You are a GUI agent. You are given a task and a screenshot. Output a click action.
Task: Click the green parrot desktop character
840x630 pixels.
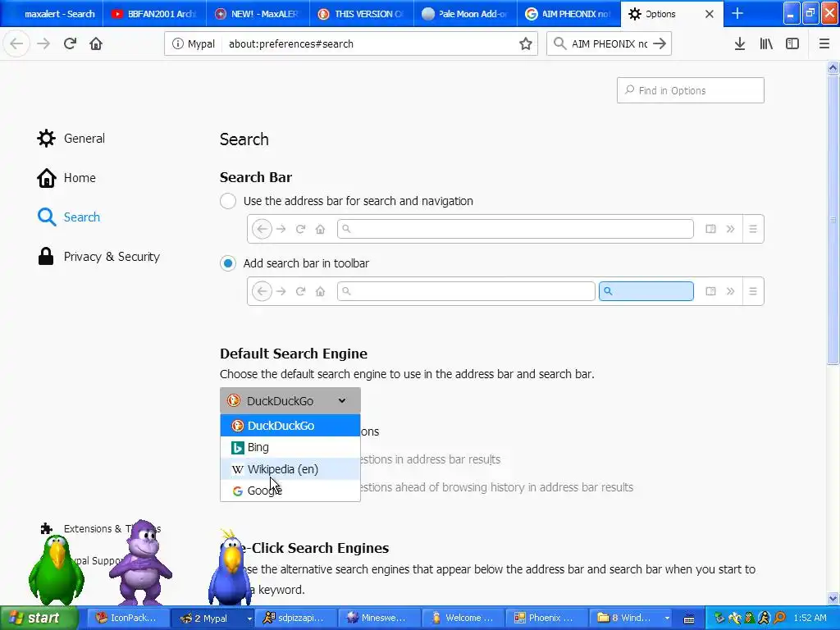(57, 570)
